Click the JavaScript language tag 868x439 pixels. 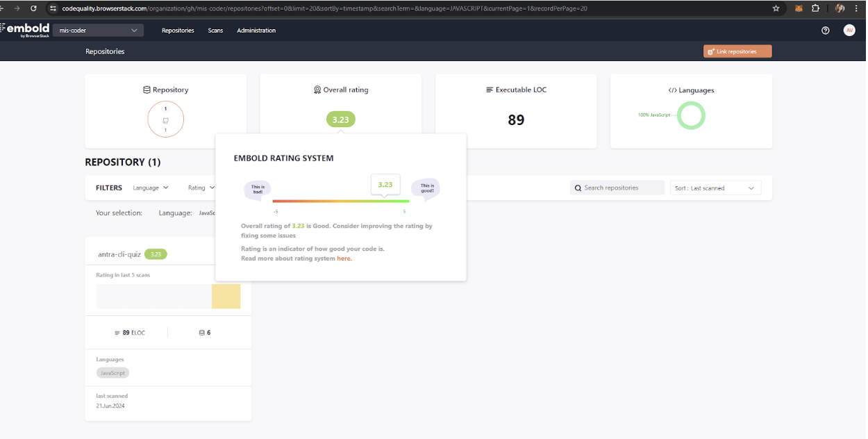coord(112,373)
